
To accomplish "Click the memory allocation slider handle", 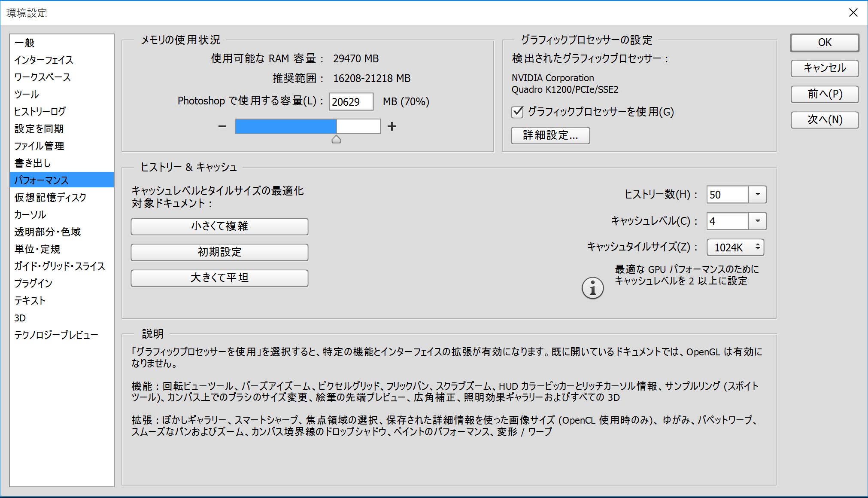I will (337, 139).
